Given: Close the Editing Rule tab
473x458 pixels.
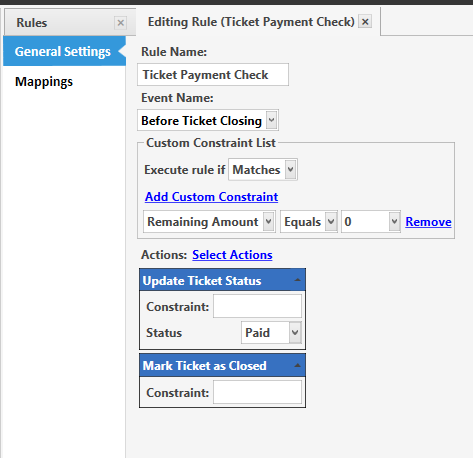Looking at the screenshot, I should [x=365, y=22].
